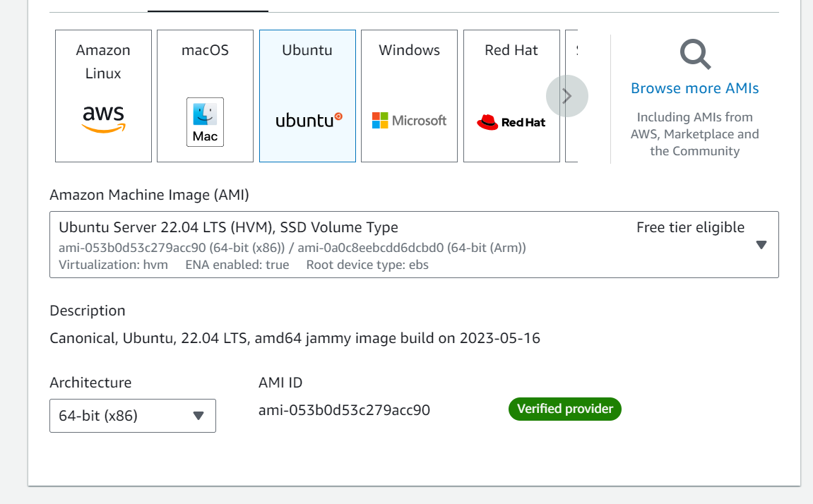Viewport: 813px width, 504px height.
Task: Click Virtualization: hvm text
Action: point(113,265)
